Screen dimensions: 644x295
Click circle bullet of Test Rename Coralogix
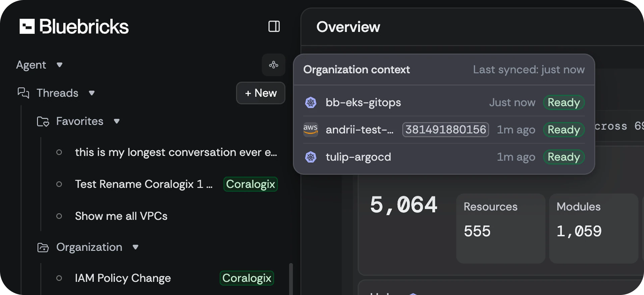(x=59, y=184)
